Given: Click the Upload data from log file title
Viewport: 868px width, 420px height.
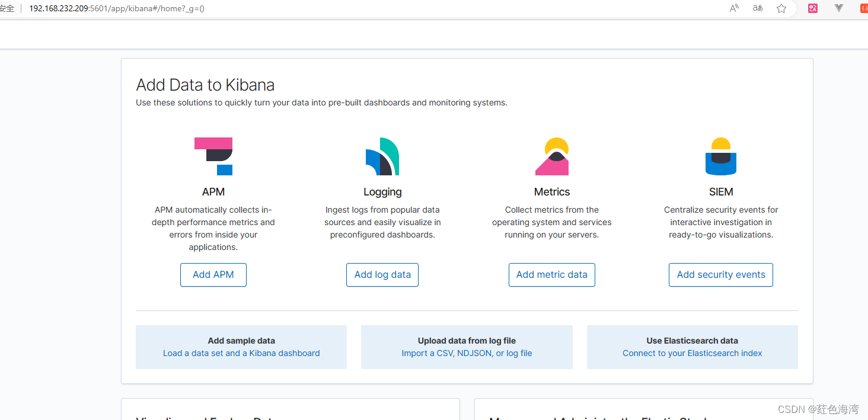Looking at the screenshot, I should coord(467,341).
